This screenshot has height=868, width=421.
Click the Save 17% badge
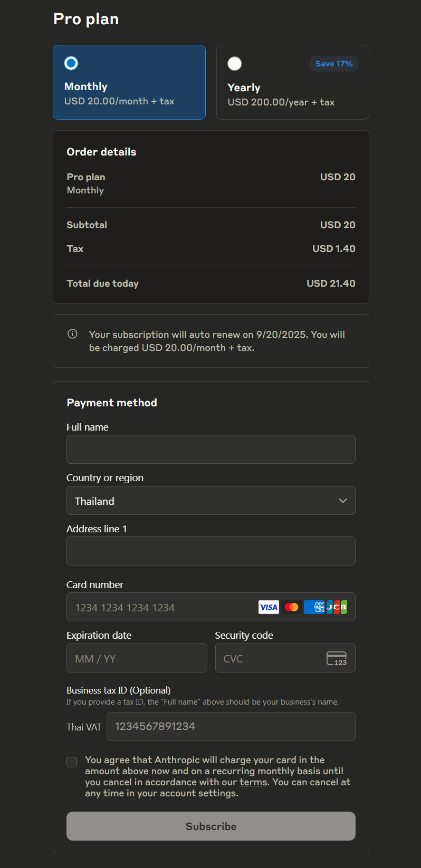point(334,64)
